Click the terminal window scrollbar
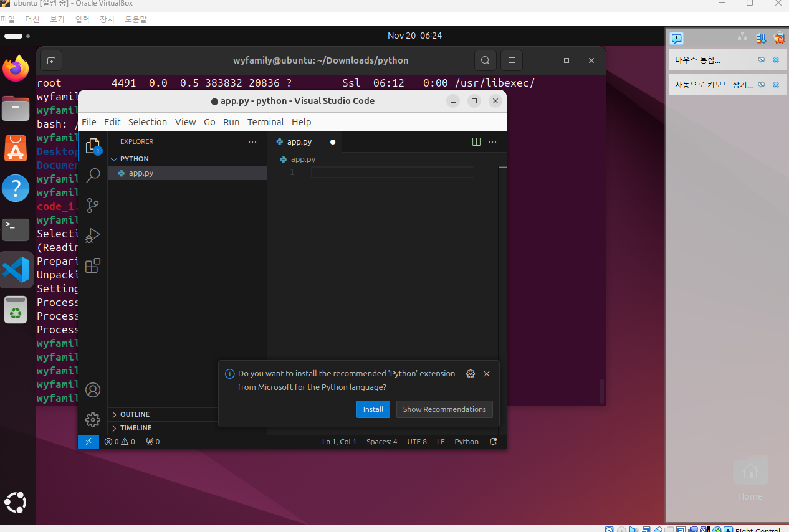The height and width of the screenshot is (532, 789). click(x=602, y=391)
